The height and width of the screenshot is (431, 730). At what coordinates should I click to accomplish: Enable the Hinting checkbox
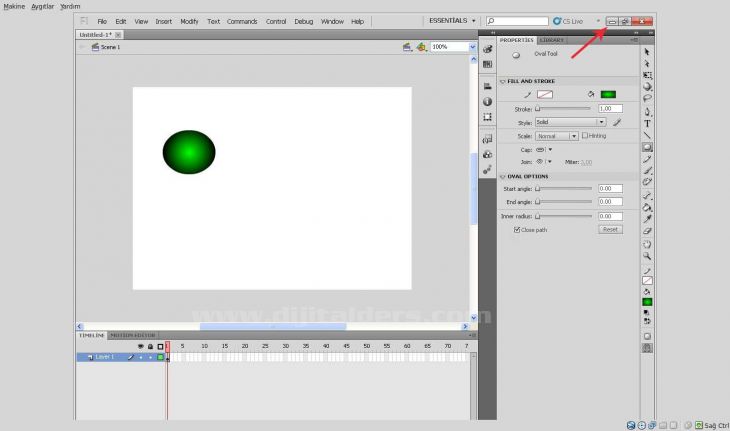(x=585, y=135)
